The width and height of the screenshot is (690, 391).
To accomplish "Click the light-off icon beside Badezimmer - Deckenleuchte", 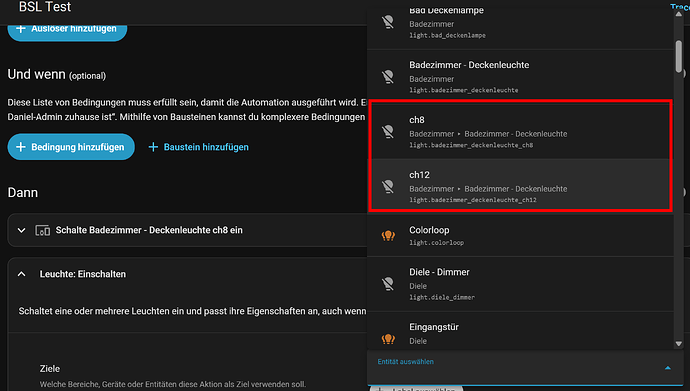I will tap(388, 77).
